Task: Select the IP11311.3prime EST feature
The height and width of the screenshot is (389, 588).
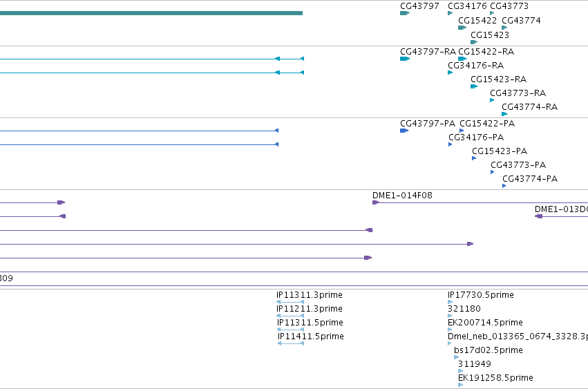Action: point(290,302)
